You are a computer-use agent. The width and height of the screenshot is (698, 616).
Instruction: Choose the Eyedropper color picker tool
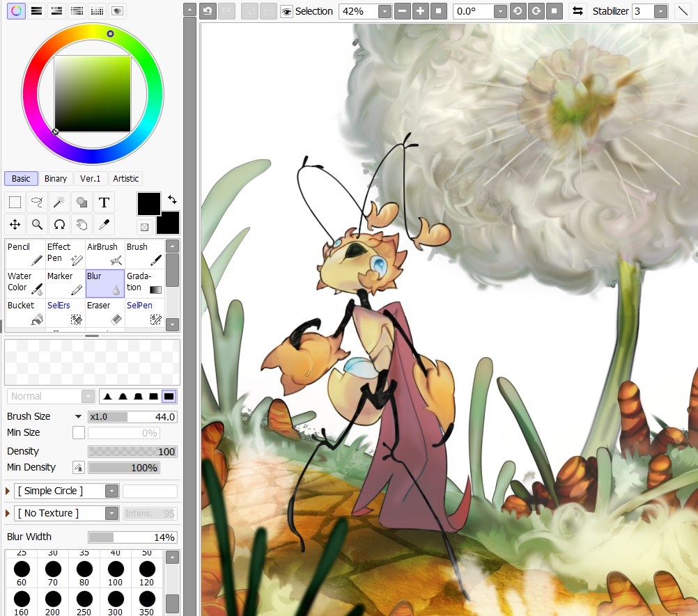pos(104,224)
